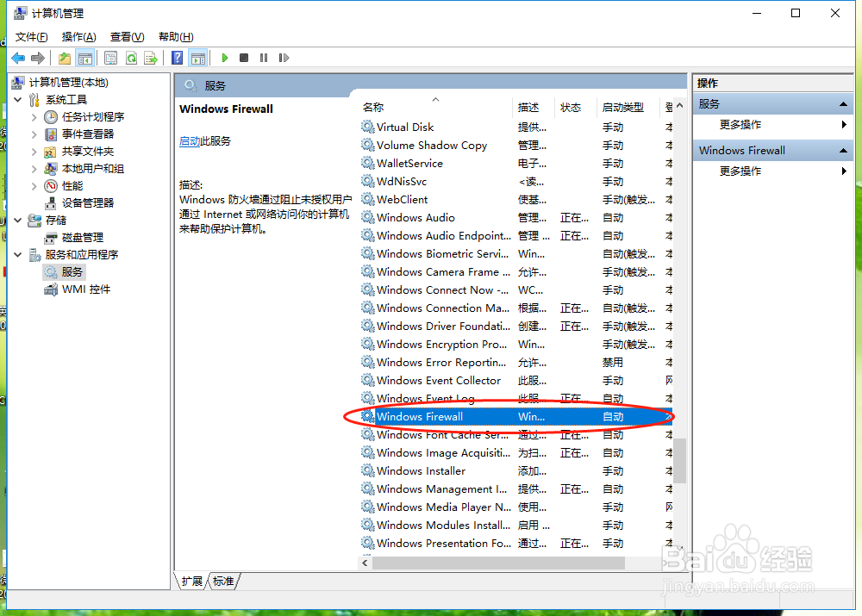Toggle the Show/Hide Action Pane icon
Screen dimensions: 862x616
click(x=198, y=58)
